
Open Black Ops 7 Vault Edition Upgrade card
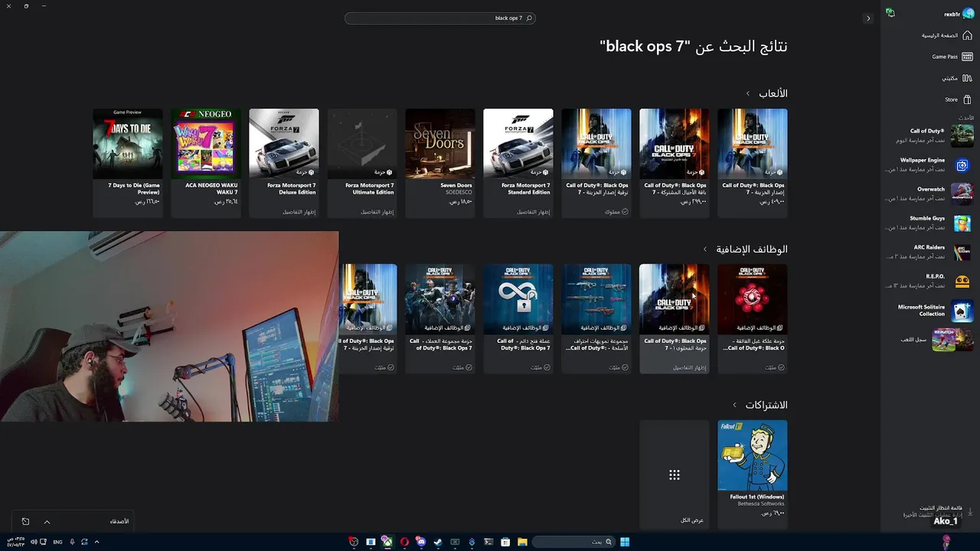coord(596,163)
